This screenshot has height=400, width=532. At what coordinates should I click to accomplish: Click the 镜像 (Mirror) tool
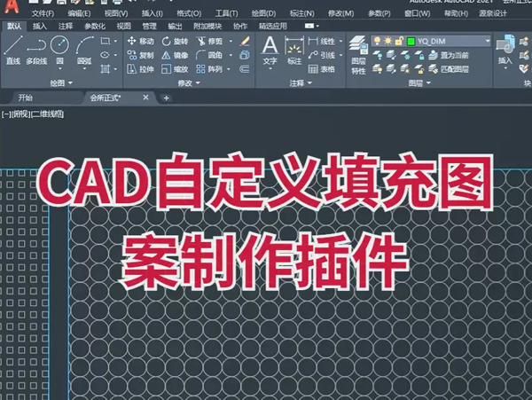[x=175, y=55]
